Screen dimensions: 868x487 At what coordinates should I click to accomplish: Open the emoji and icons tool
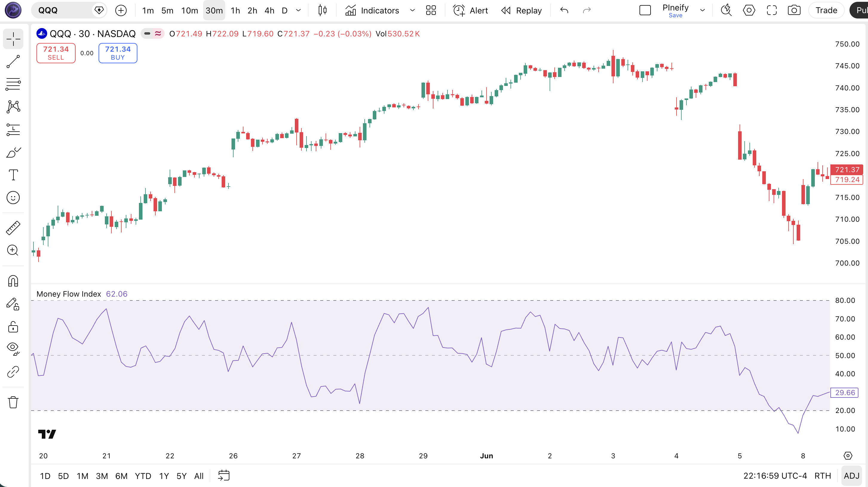[13, 198]
